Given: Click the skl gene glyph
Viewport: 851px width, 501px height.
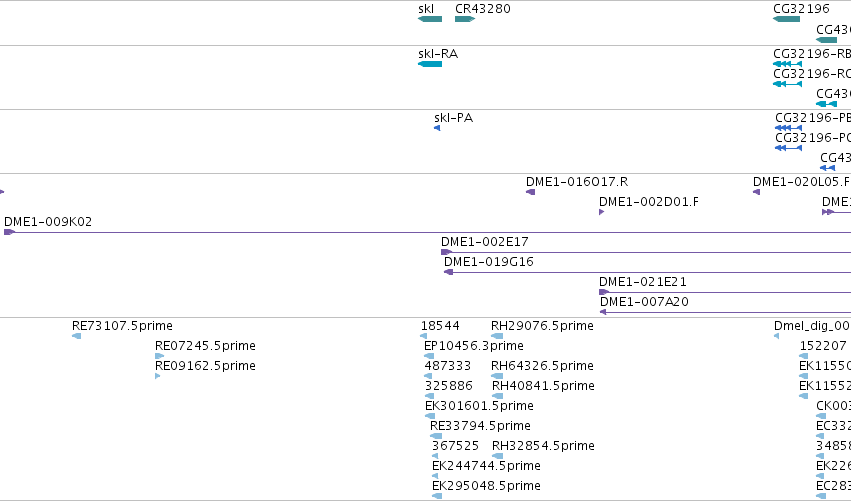Looking at the screenshot, I should [430, 19].
